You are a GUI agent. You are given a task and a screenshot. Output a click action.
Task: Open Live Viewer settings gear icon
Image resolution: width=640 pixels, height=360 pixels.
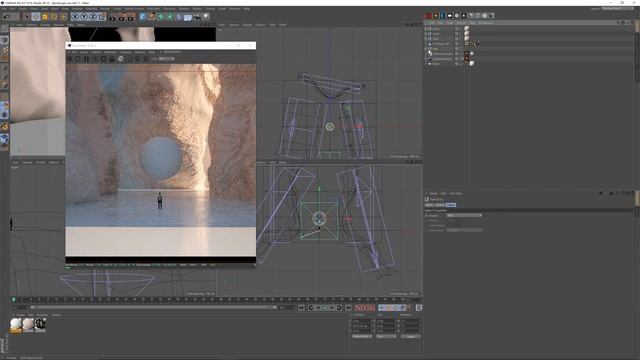[103, 59]
